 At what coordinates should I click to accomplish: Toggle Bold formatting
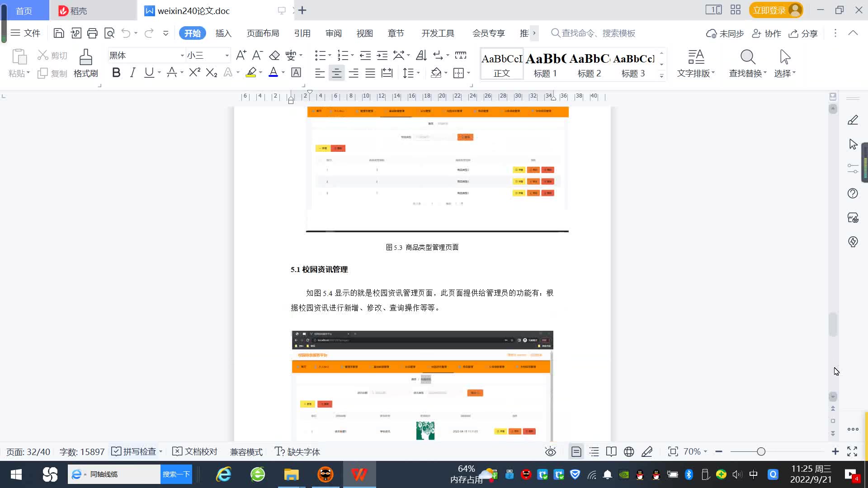click(x=116, y=72)
